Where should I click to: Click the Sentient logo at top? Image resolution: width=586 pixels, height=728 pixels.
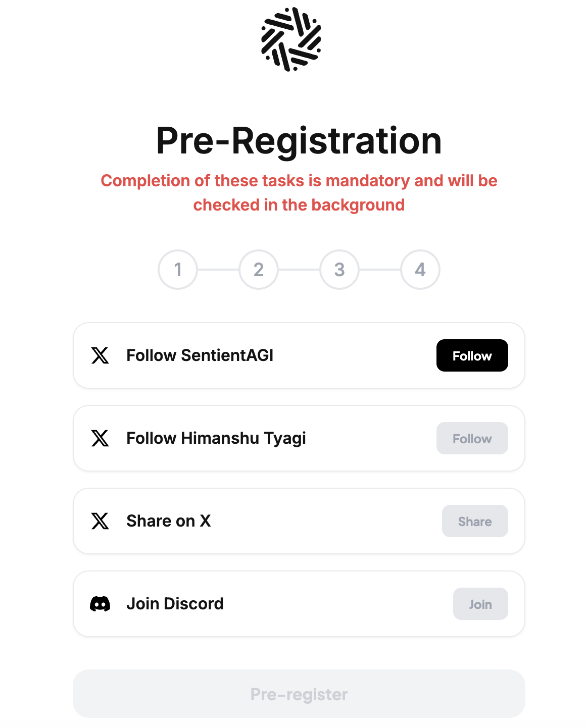click(x=291, y=39)
